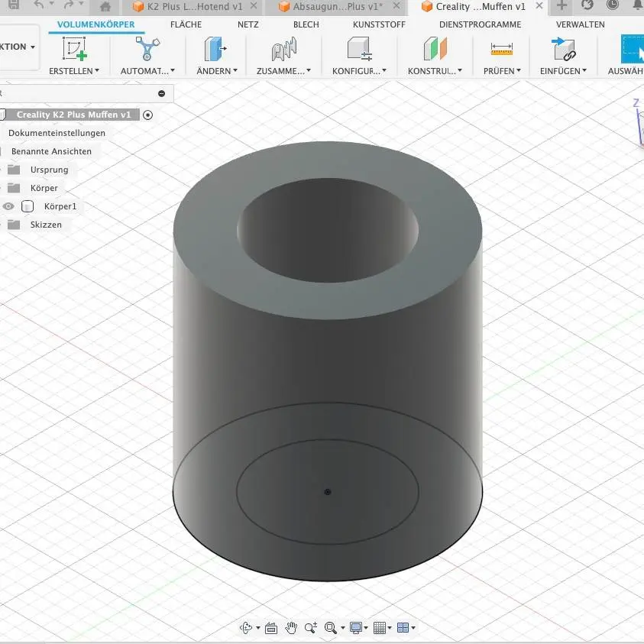Viewport: 644px width, 644px height.
Task: Collapse the browser panel with minus button
Action: tap(161, 93)
